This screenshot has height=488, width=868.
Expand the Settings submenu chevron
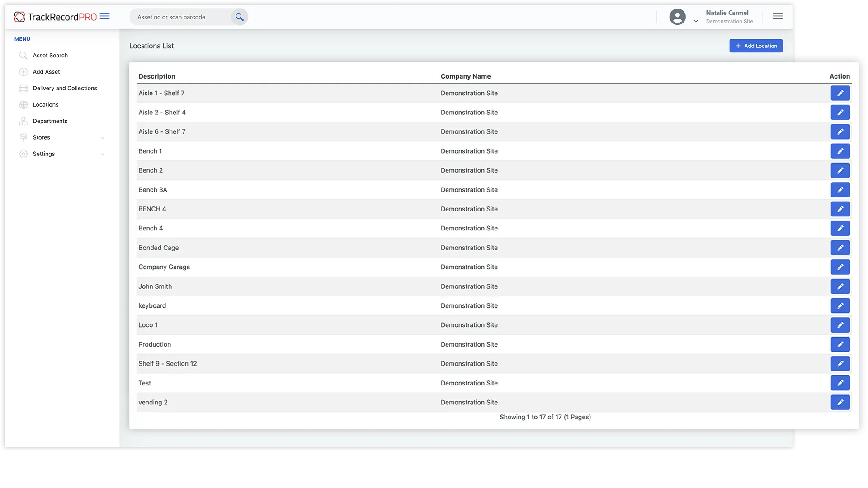103,154
